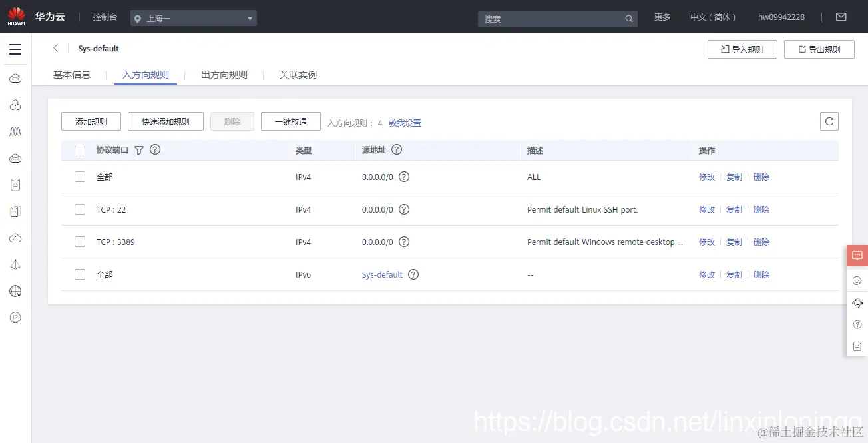This screenshot has width=868, height=443.
Task: Click the headset support widget icon
Action: (x=857, y=303)
